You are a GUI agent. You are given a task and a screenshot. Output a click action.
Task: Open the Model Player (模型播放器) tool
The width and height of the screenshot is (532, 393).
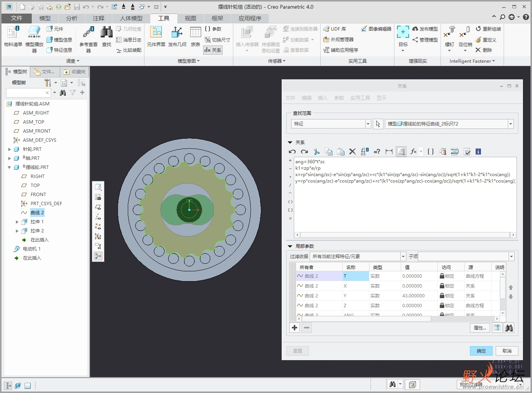pyautogui.click(x=34, y=39)
